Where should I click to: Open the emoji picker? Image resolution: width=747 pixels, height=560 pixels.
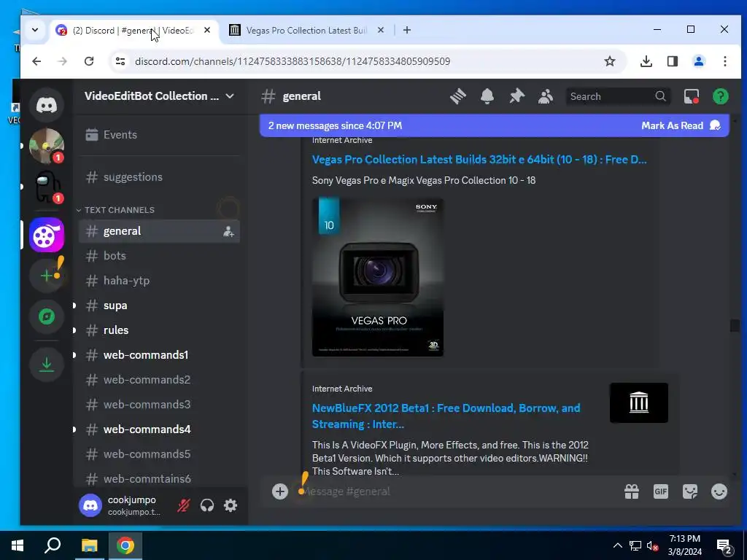click(719, 491)
